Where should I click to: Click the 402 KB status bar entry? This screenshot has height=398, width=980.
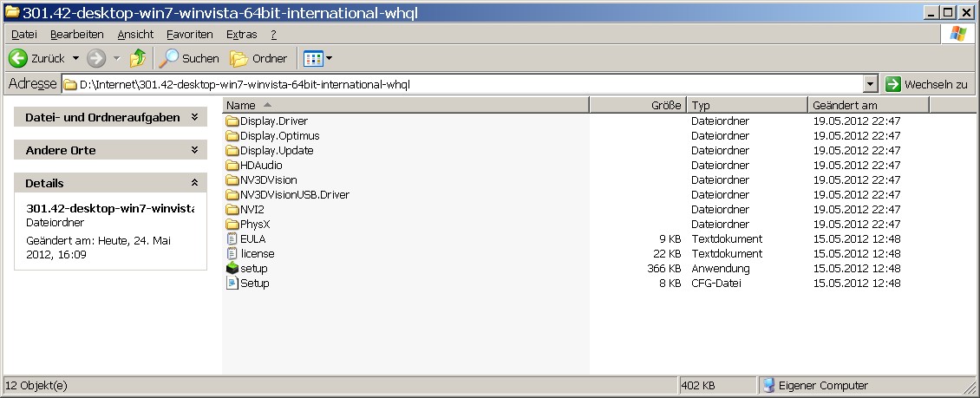coord(698,386)
